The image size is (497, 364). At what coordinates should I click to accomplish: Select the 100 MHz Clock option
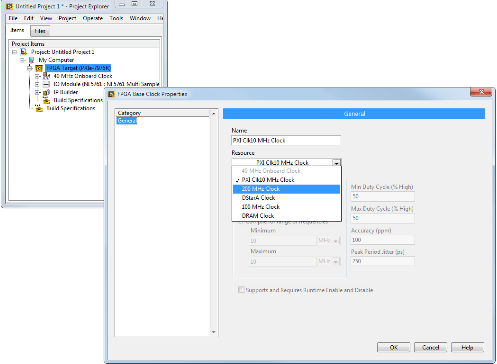coord(286,207)
